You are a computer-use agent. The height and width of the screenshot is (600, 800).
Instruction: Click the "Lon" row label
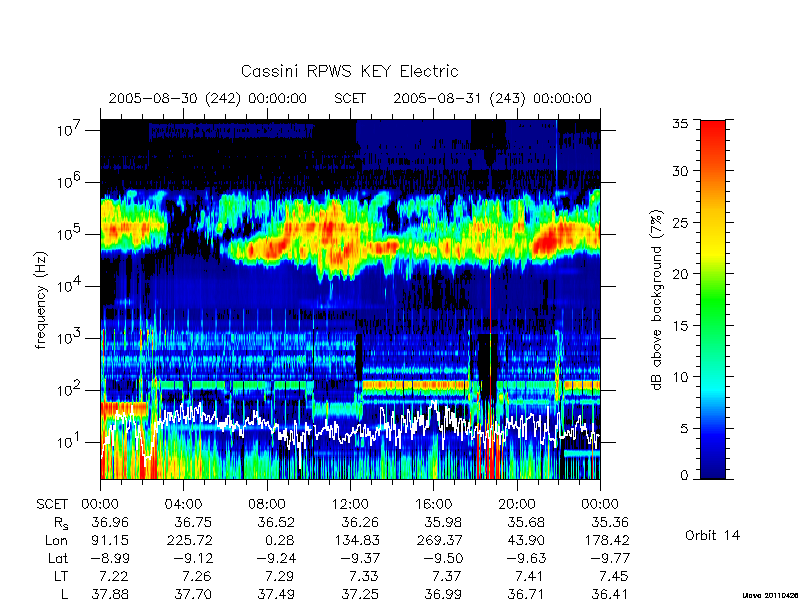57,540
